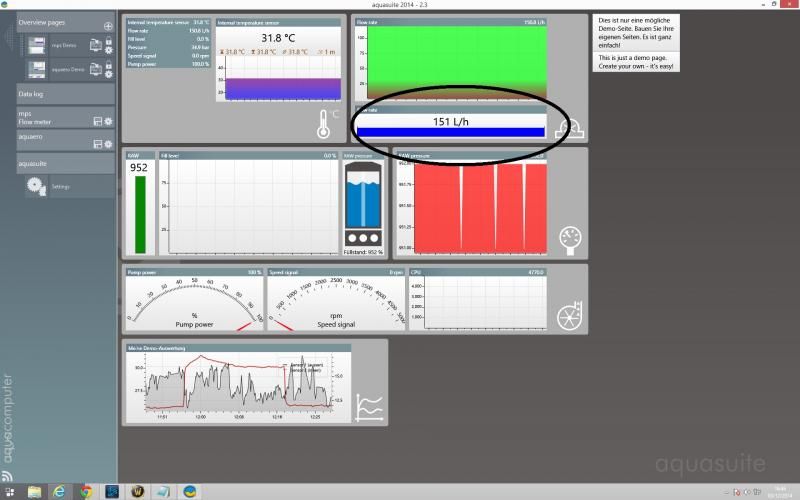The height and width of the screenshot is (500, 800).
Task: Click the 151 L/h flow rate bar
Action: (x=452, y=131)
